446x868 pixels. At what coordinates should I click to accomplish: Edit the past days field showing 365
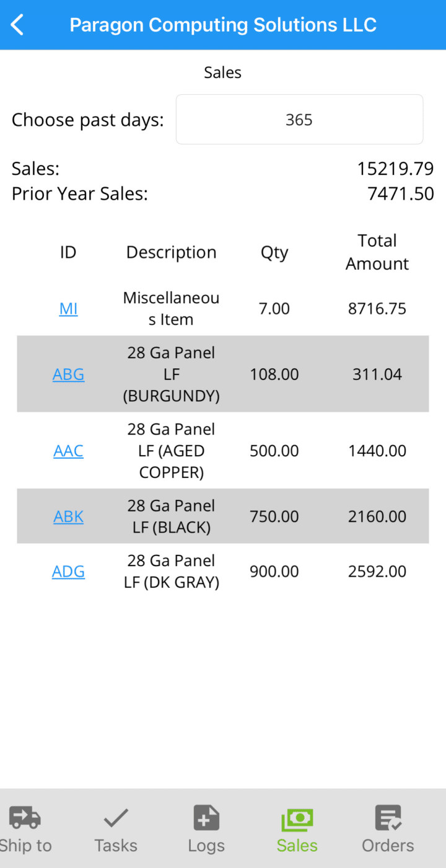[299, 120]
